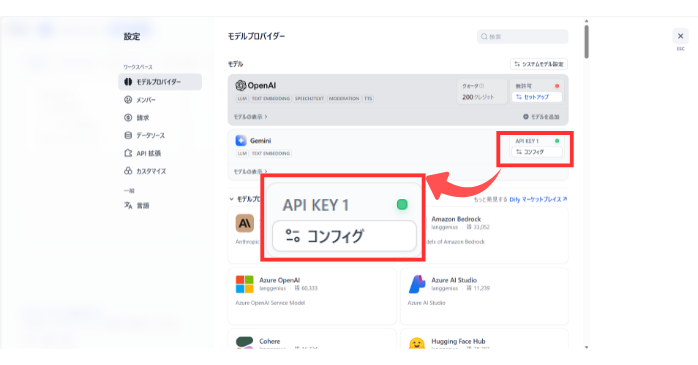Expand モデルの表示 under OpenAI
This screenshot has height=365, width=698.
click(x=251, y=117)
